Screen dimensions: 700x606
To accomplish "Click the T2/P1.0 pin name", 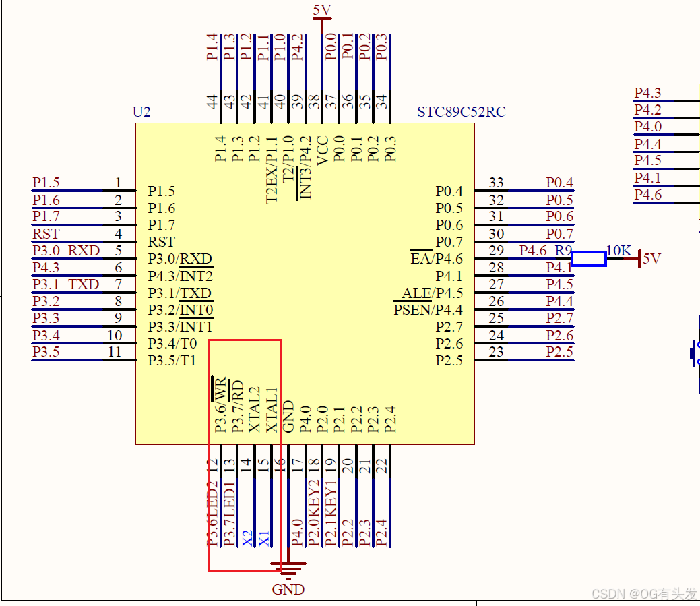I will point(288,158).
